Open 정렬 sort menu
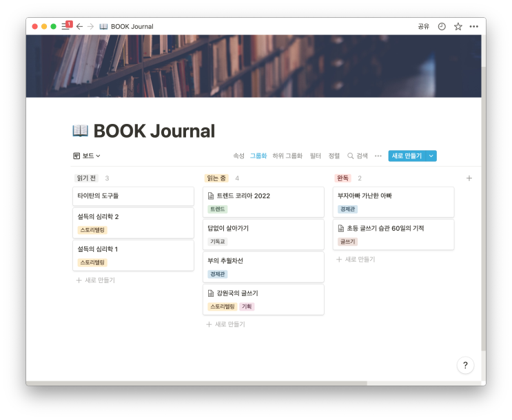Screen dimensions: 512x420 point(334,156)
